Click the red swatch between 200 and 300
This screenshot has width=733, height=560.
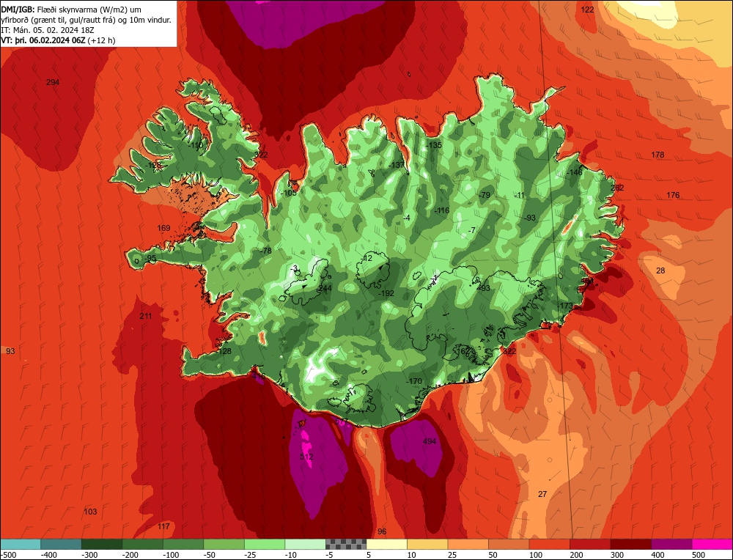590,544
